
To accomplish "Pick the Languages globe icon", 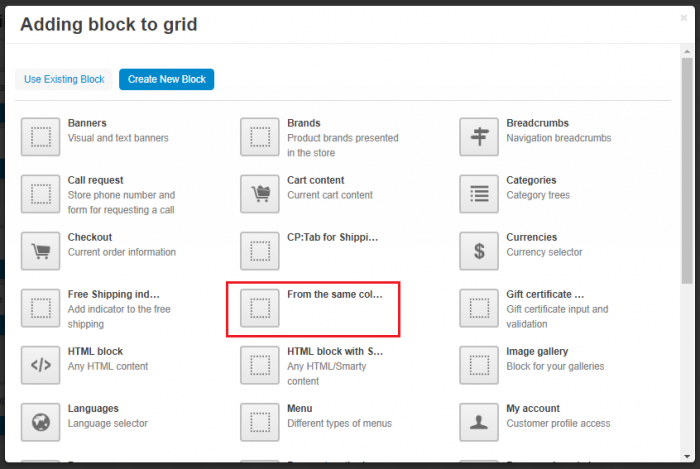I will coord(41,423).
